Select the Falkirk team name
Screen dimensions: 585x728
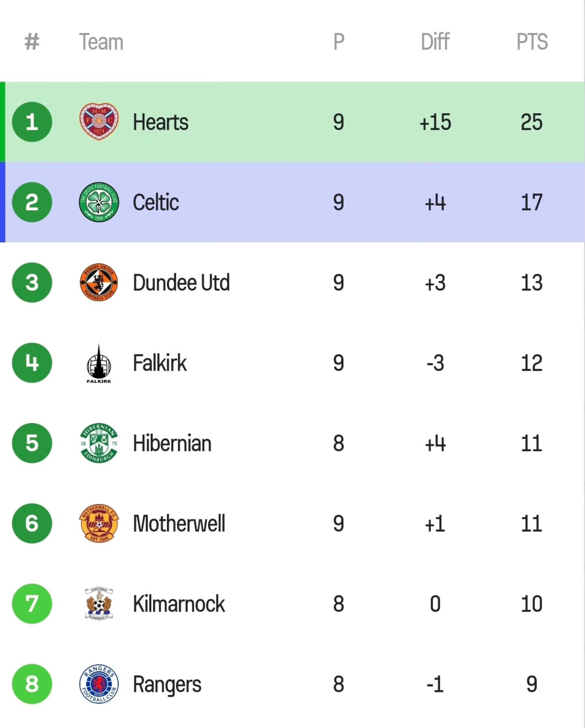pyautogui.click(x=160, y=363)
